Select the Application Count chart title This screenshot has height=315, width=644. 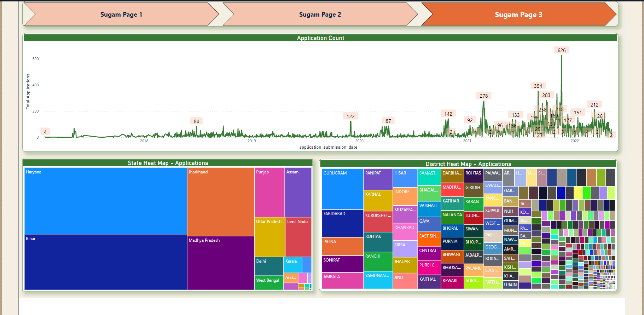pyautogui.click(x=320, y=38)
